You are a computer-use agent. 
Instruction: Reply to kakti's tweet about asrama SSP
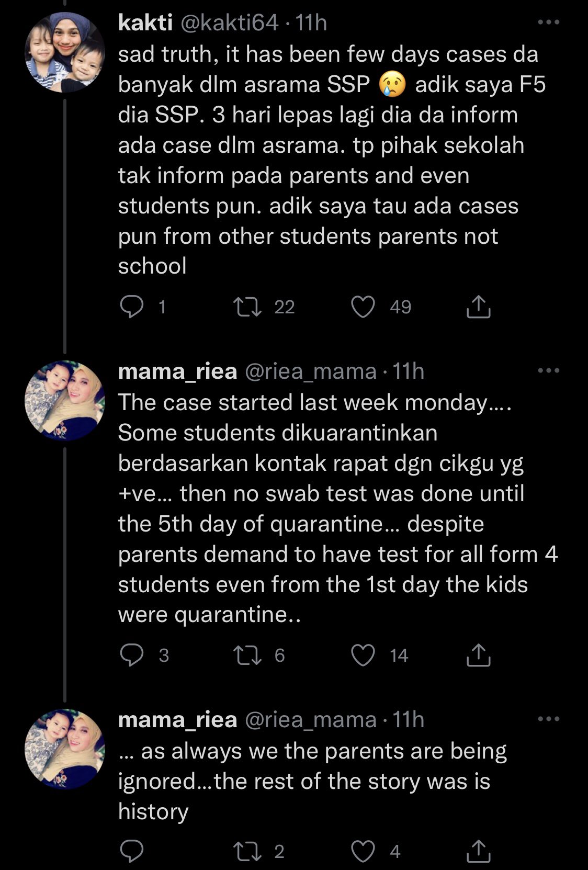[x=132, y=307]
